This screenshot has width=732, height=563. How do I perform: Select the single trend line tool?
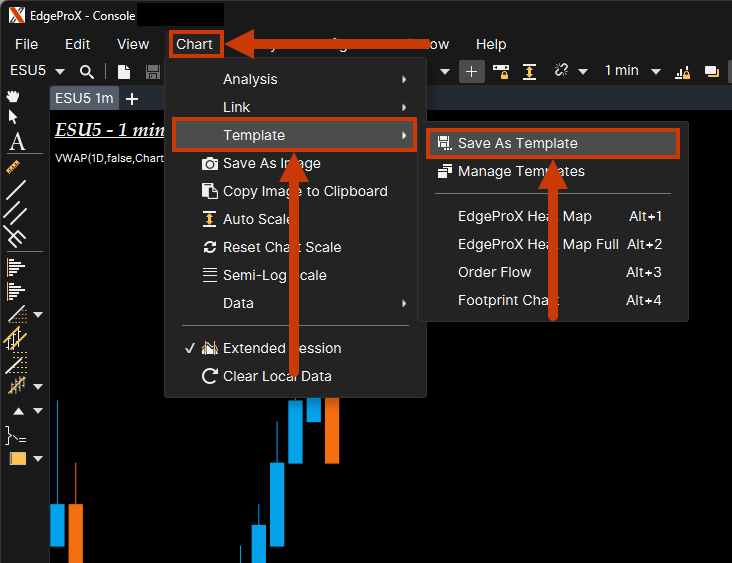click(15, 190)
